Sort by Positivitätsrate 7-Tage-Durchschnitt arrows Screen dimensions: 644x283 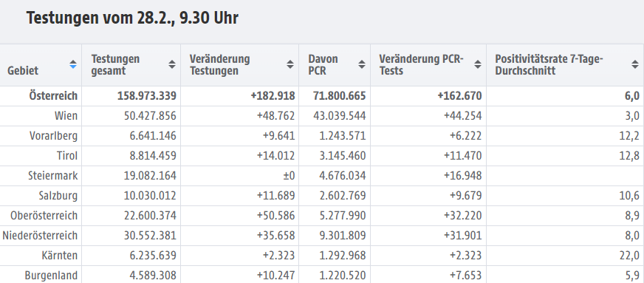[635, 64]
